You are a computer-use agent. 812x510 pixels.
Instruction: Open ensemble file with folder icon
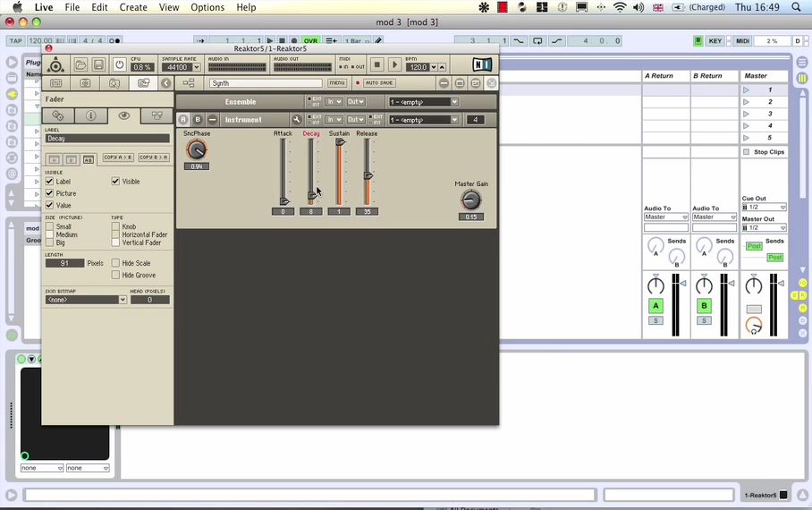point(80,64)
